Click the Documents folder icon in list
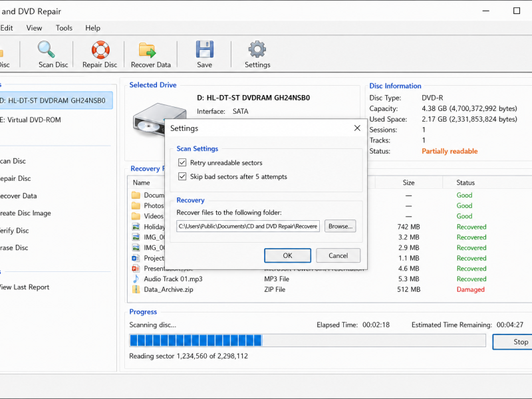Screen dimensions: 532x399 [136, 195]
